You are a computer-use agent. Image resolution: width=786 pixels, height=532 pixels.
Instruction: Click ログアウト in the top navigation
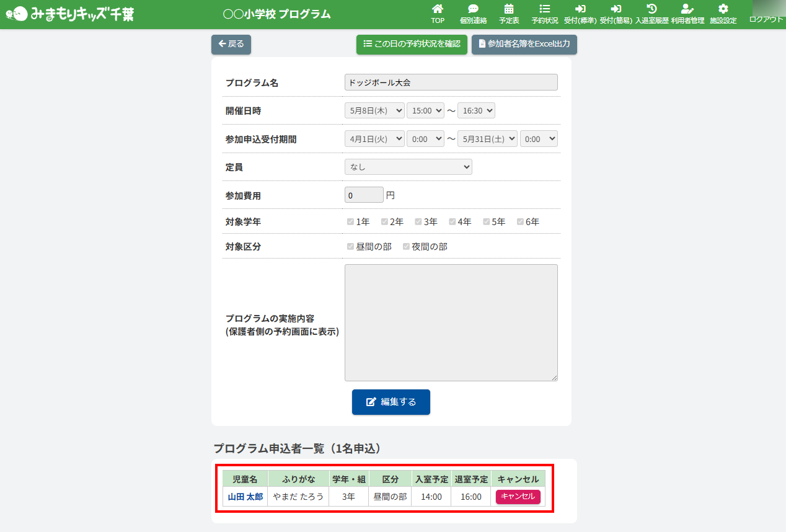pyautogui.click(x=766, y=19)
